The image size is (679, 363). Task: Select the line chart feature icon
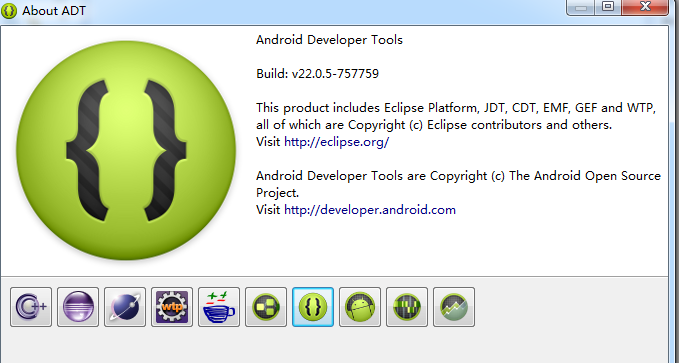(x=454, y=307)
